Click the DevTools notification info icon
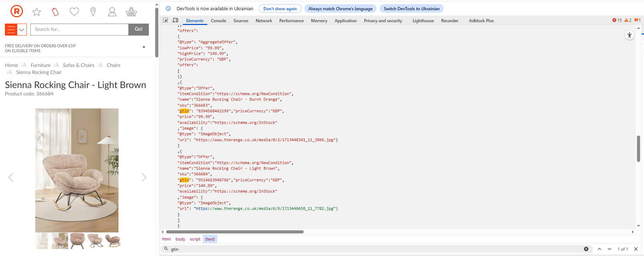This screenshot has width=644, height=256. coord(168,9)
